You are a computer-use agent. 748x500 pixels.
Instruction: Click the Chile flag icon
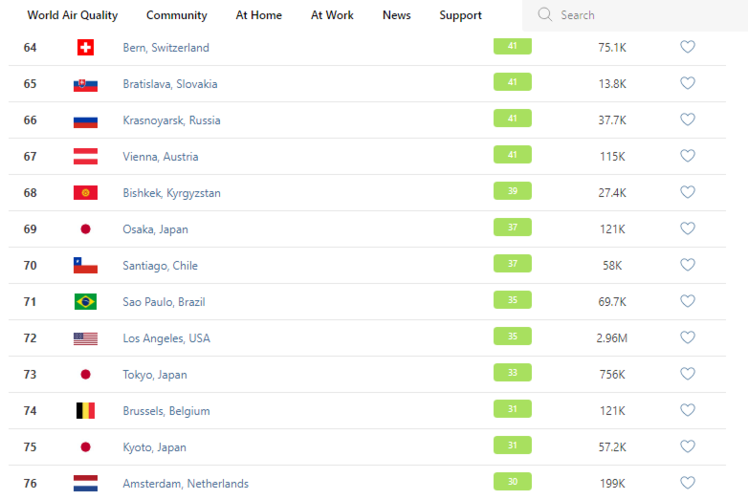point(85,266)
